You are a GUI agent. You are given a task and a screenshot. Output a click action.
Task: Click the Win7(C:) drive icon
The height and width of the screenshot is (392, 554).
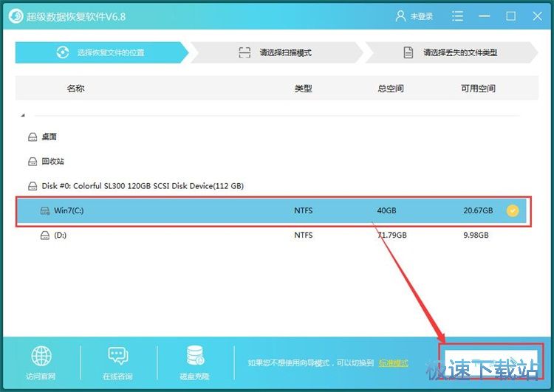45,211
